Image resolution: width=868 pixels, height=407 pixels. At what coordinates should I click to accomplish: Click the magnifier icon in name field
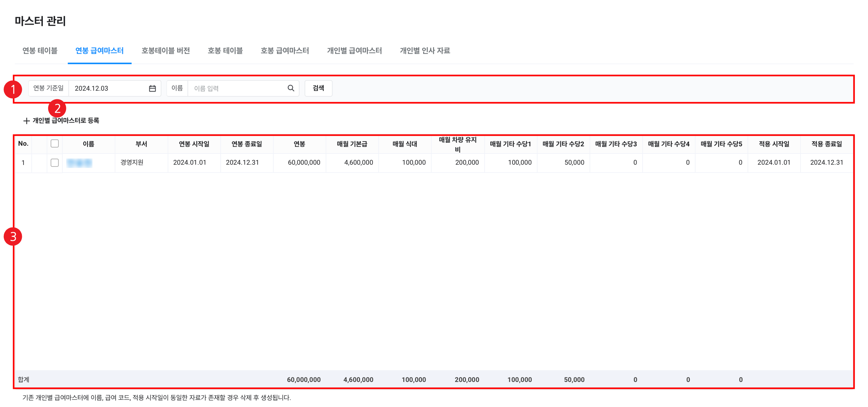[x=291, y=88]
